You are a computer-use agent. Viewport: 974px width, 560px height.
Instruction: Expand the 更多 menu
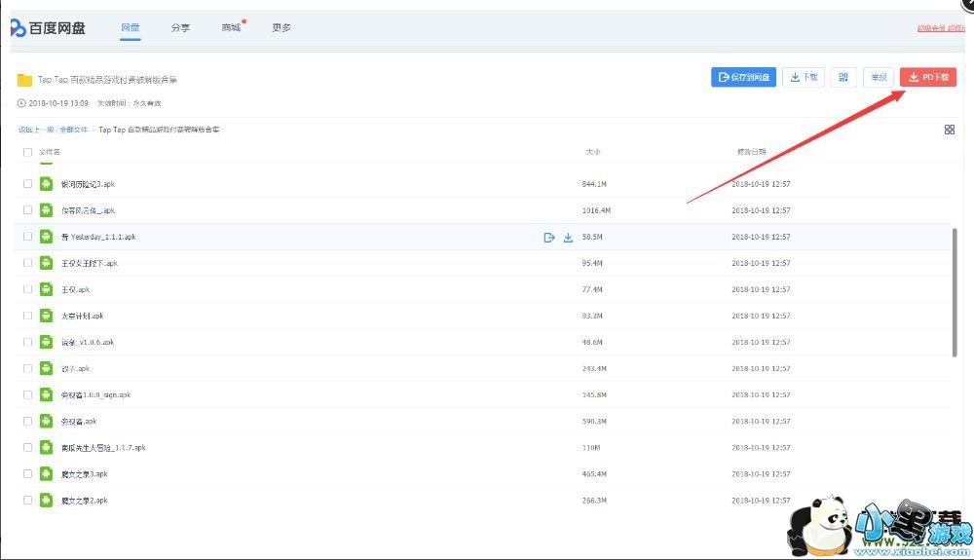[x=281, y=28]
